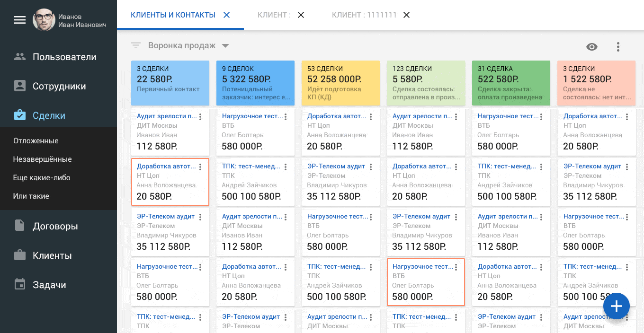Switch to the КЛИЕНТ : 1111111 tab
The image size is (644, 333).
point(364,15)
